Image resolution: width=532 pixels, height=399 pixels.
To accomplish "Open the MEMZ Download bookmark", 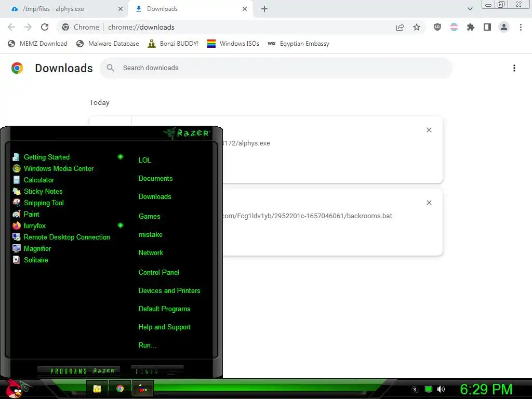I will [37, 44].
